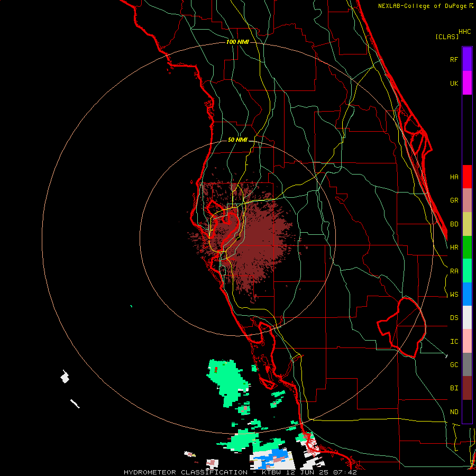
Task: Pick the WS blue legend swatch
Action: [x=467, y=294]
